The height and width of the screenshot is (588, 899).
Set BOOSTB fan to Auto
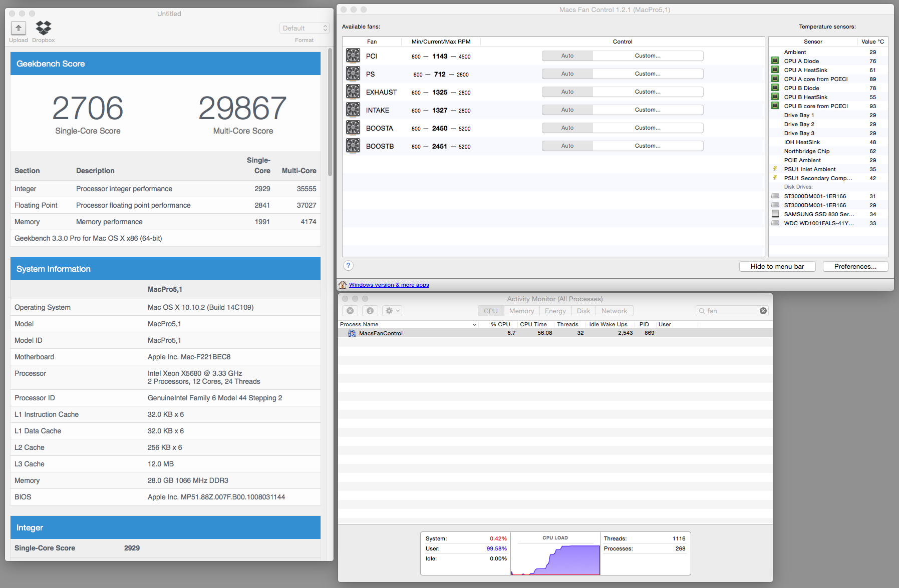[x=567, y=146]
